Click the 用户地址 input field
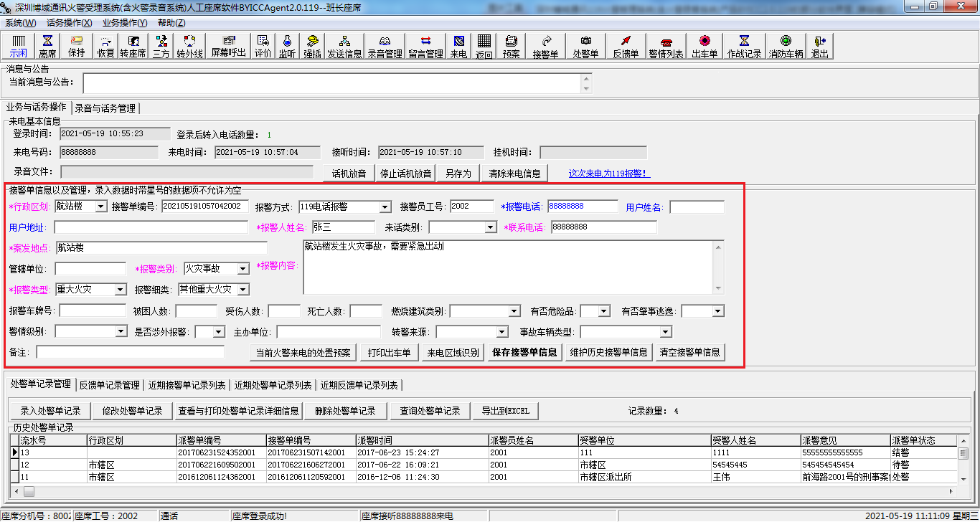Image resolution: width=980 pixels, height=522 pixels. point(151,227)
